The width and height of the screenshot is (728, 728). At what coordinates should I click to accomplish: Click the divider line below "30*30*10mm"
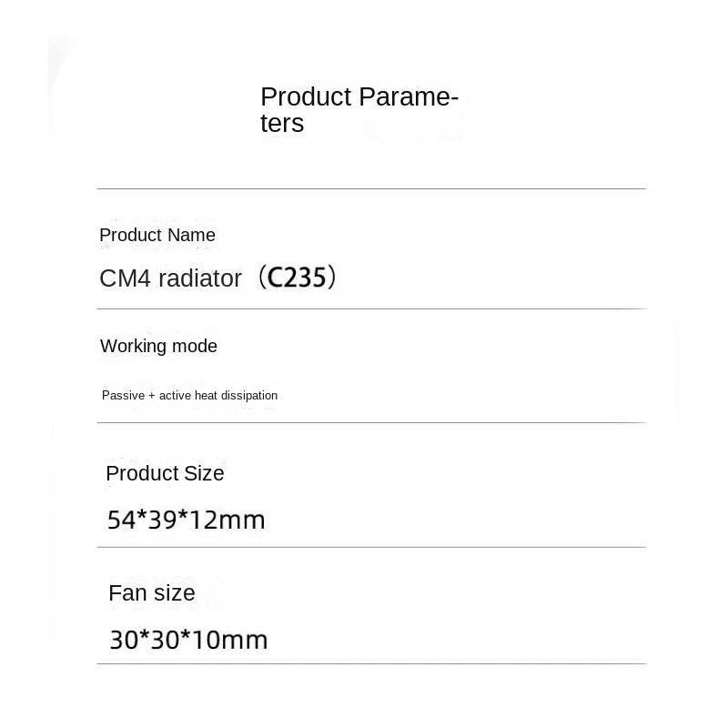[x=371, y=663]
